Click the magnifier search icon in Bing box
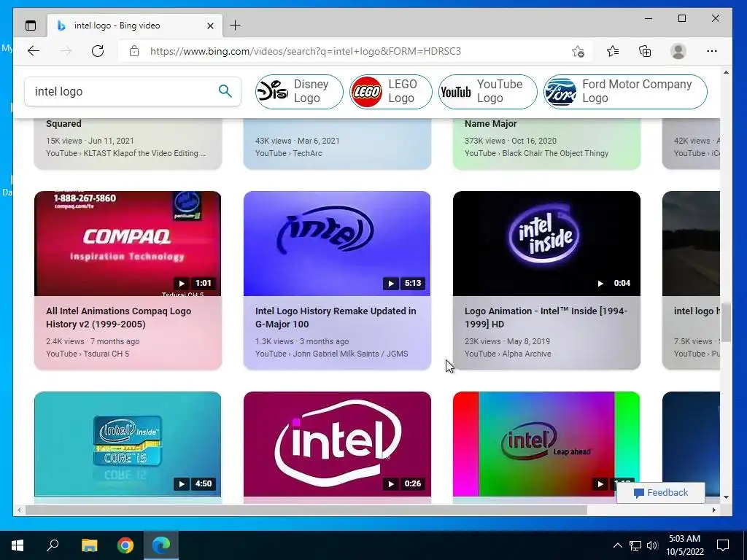 (x=225, y=91)
